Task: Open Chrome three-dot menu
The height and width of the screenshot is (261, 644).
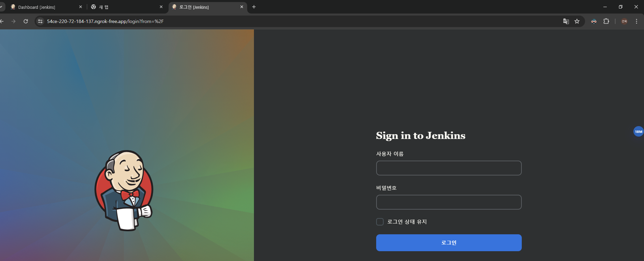Action: pyautogui.click(x=637, y=21)
